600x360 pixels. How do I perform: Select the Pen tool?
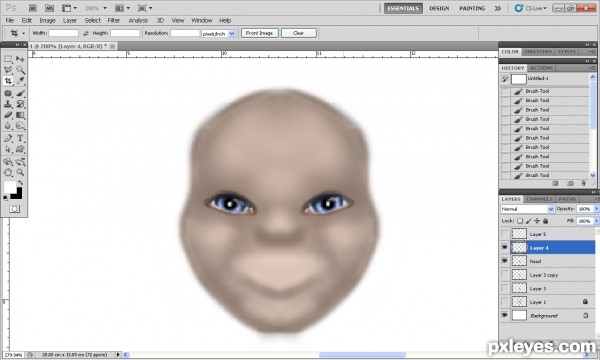(x=8, y=138)
